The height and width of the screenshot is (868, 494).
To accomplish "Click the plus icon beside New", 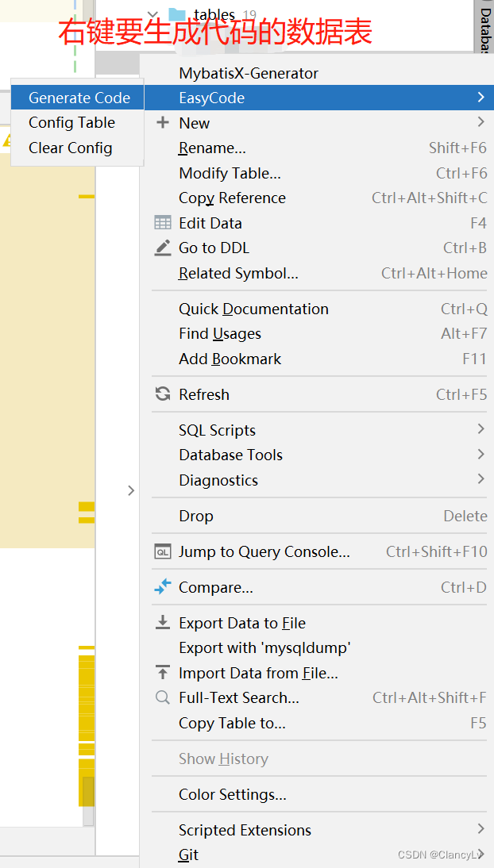I will coord(163,122).
